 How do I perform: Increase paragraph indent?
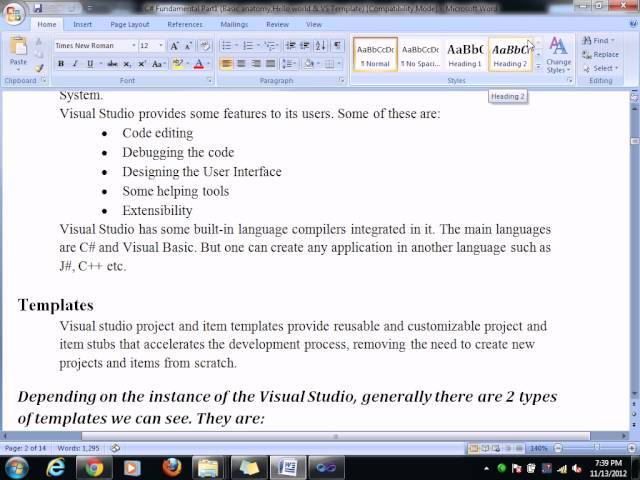point(304,46)
